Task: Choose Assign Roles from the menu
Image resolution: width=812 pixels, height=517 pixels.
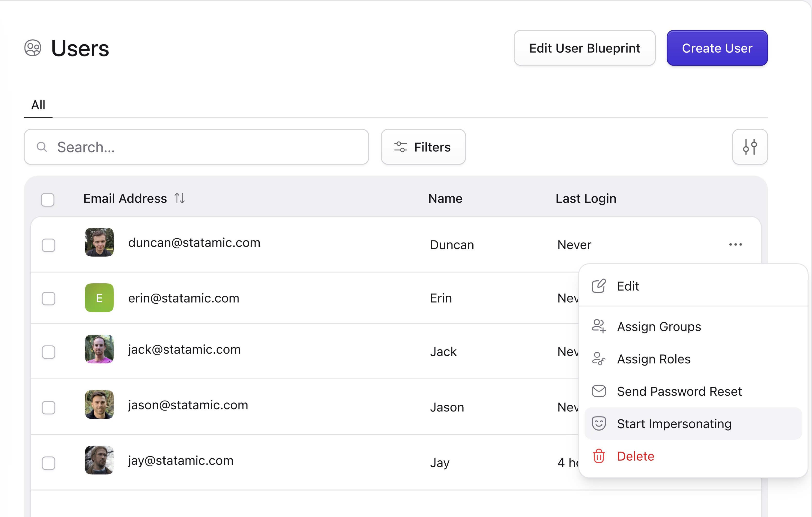Action: pyautogui.click(x=693, y=358)
